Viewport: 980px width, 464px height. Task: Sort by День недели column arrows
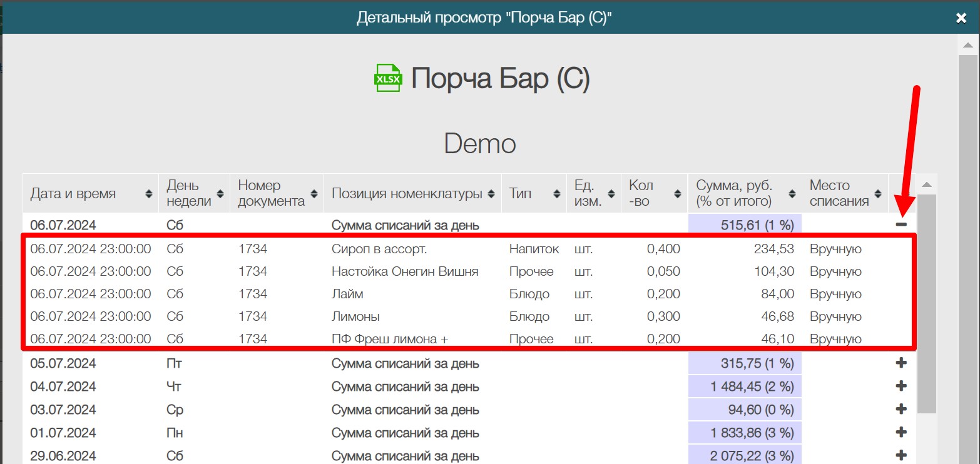[220, 194]
